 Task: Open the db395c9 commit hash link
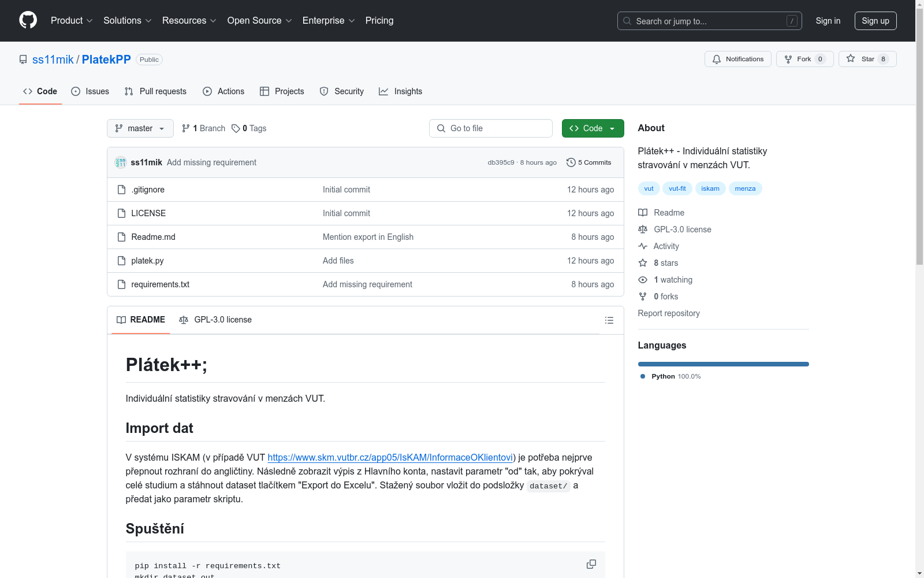(x=501, y=162)
